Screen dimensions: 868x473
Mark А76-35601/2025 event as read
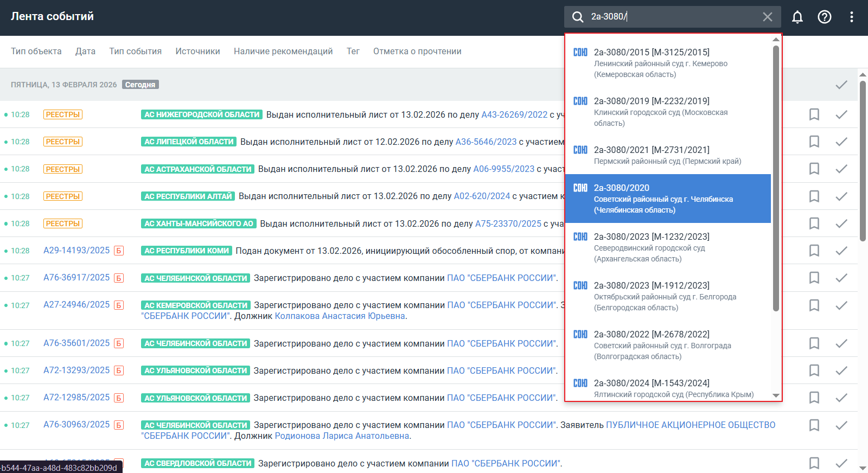tap(841, 343)
